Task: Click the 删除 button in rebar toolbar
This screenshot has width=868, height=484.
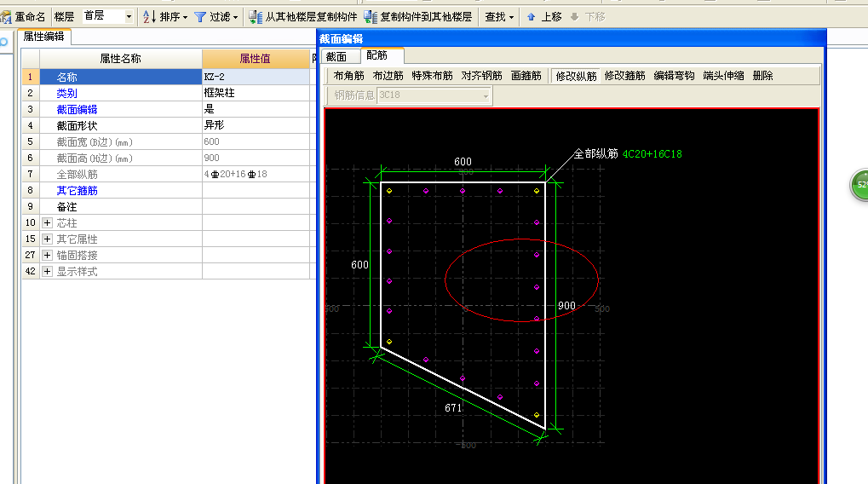Action: click(763, 76)
